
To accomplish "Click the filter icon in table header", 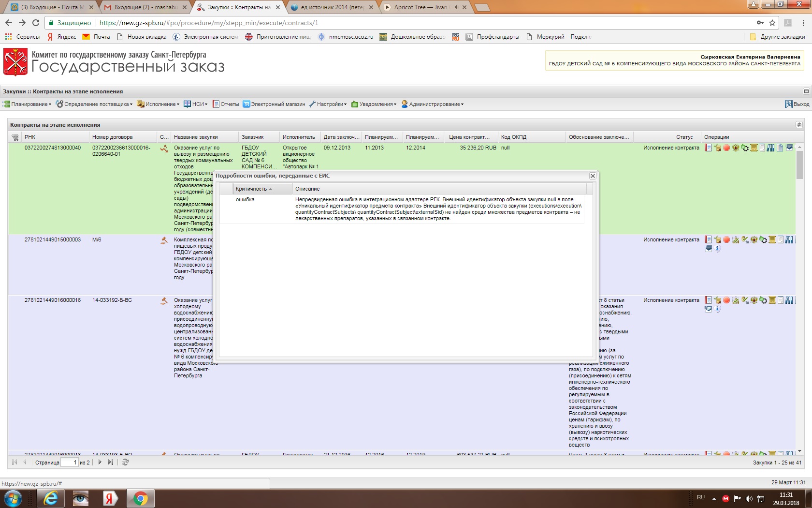I will point(15,137).
